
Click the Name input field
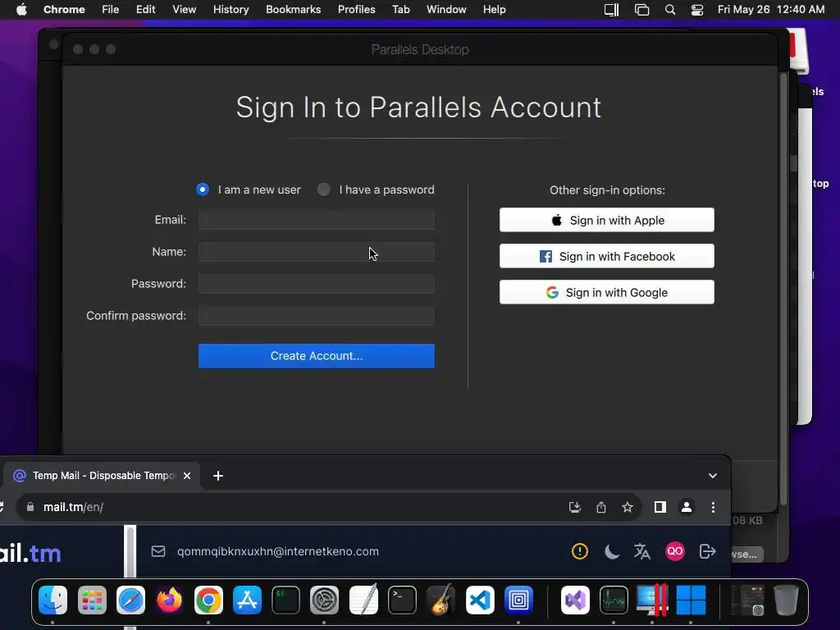point(317,252)
